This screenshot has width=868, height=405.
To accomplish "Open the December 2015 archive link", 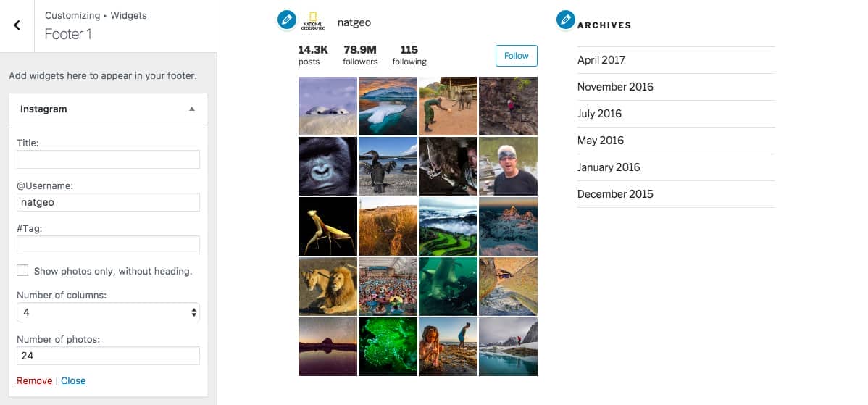I will [x=615, y=194].
